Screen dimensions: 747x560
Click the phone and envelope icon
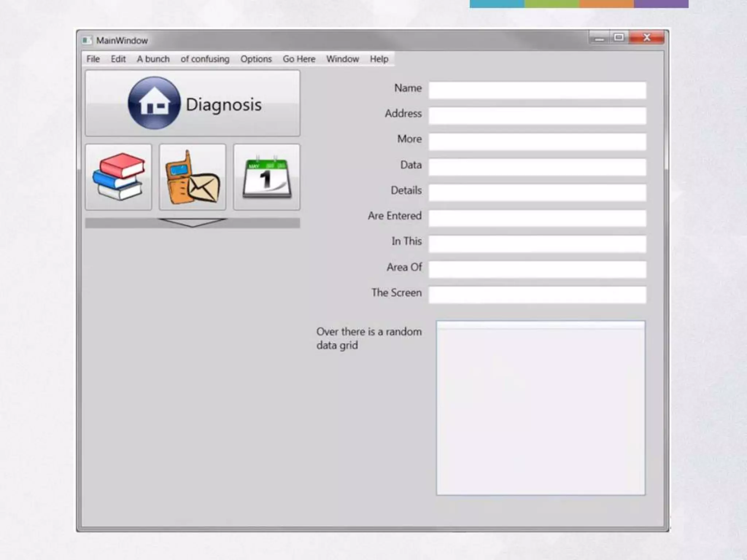pos(193,177)
